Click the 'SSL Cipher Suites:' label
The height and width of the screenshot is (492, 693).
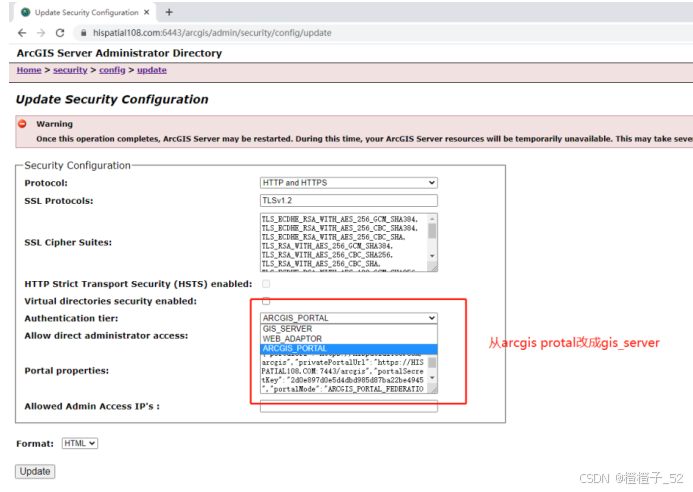coord(68,242)
